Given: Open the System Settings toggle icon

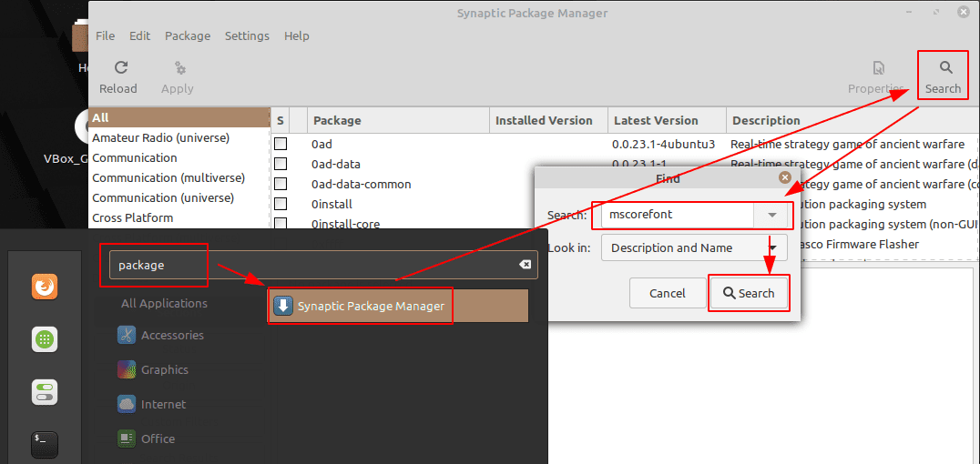Looking at the screenshot, I should (45, 392).
